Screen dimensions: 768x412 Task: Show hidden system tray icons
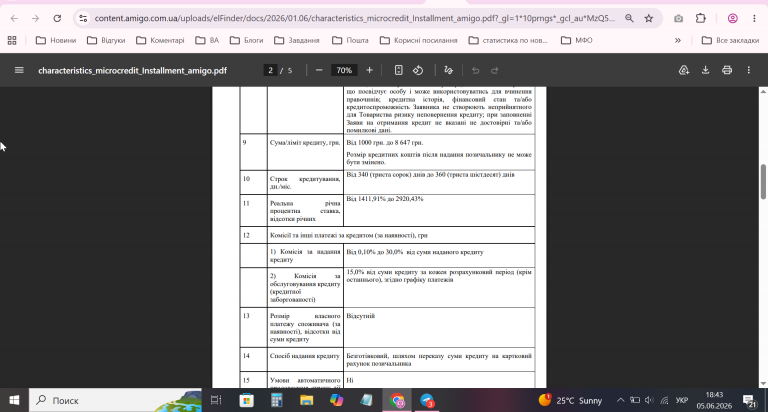click(x=621, y=400)
